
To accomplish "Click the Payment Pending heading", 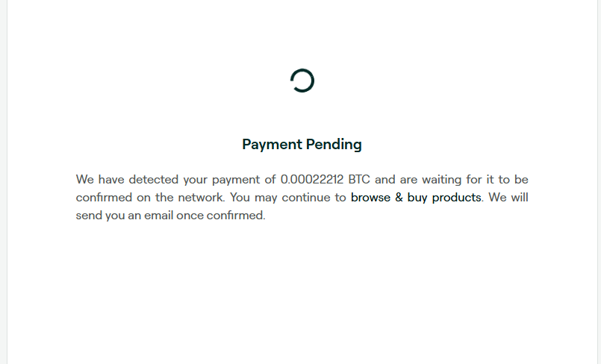I will 302,145.
